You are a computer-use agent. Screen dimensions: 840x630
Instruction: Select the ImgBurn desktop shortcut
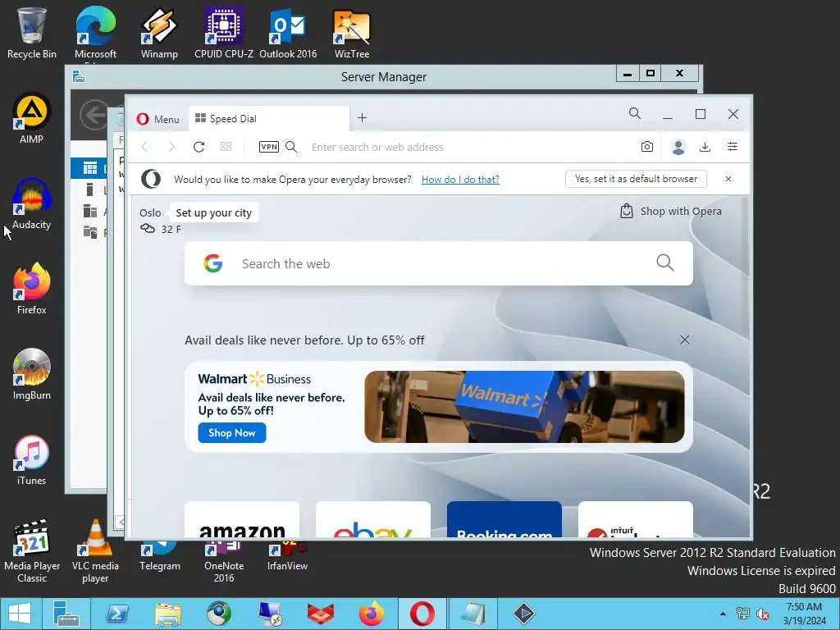pyautogui.click(x=32, y=374)
